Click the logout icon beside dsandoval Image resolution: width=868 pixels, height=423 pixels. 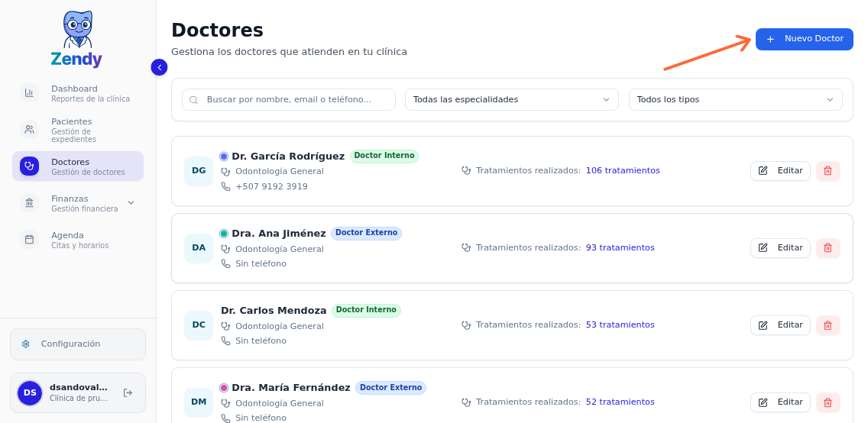(x=128, y=392)
